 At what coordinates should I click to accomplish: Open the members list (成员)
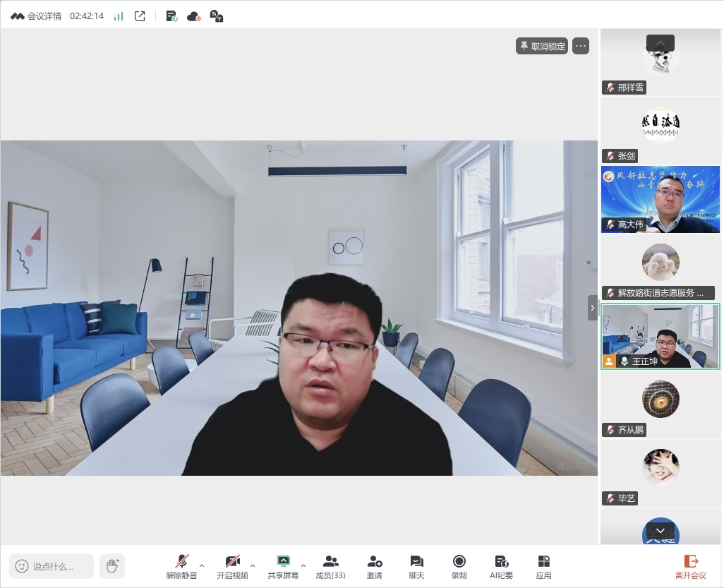click(x=330, y=565)
